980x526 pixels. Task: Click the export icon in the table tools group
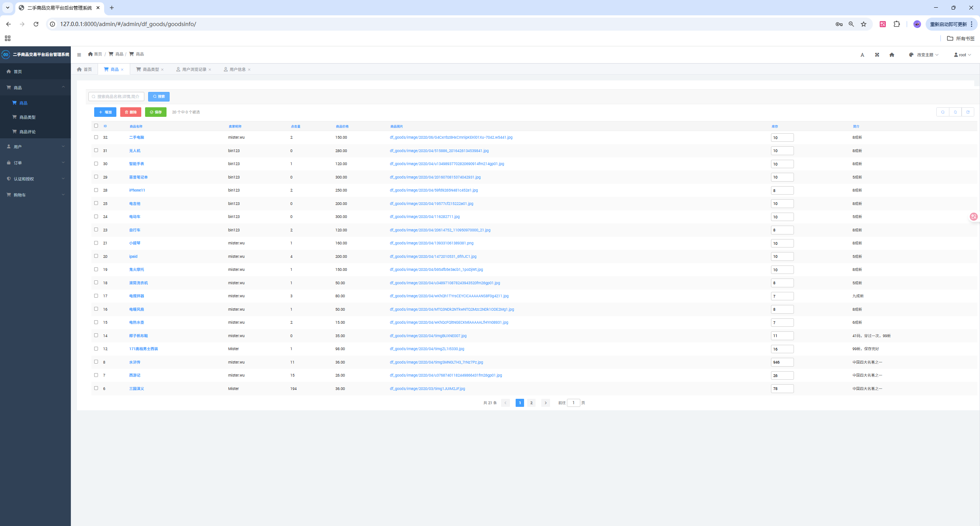(x=968, y=112)
